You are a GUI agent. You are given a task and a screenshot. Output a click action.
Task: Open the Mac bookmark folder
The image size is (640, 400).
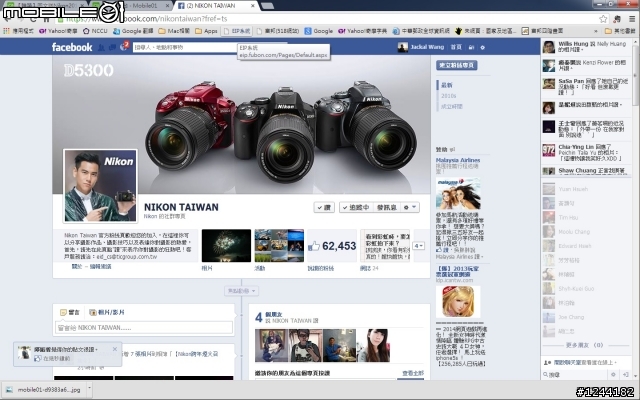(x=173, y=31)
